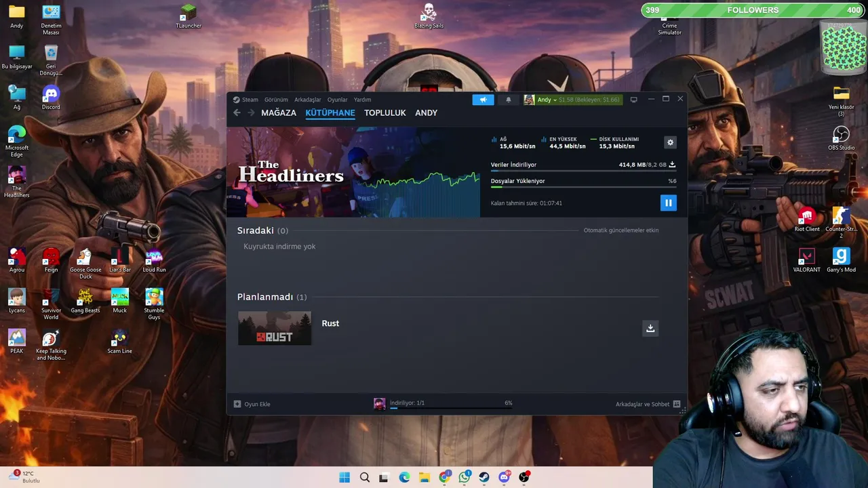
Task: Switch Steam to Big Picture mode icon
Action: click(633, 100)
